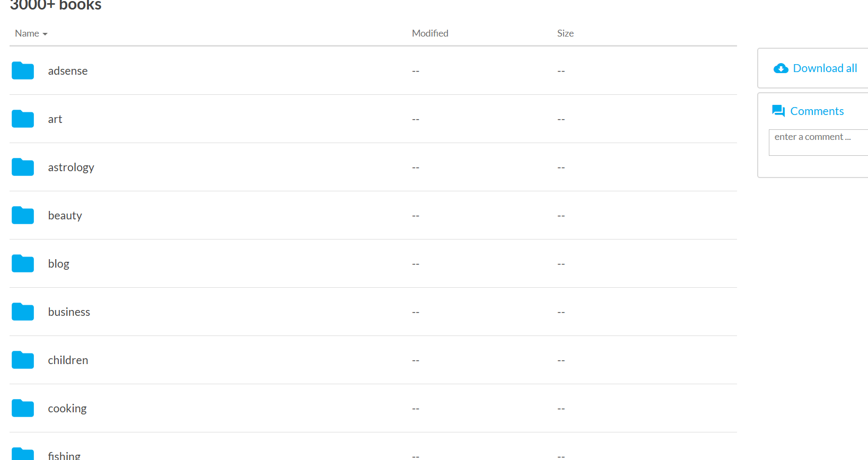
Task: Sort by the Size column header
Action: click(x=565, y=33)
